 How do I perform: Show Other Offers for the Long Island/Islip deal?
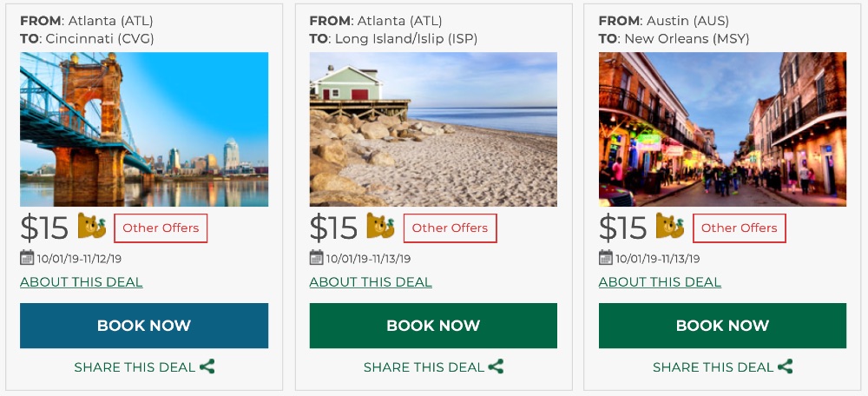[450, 228]
